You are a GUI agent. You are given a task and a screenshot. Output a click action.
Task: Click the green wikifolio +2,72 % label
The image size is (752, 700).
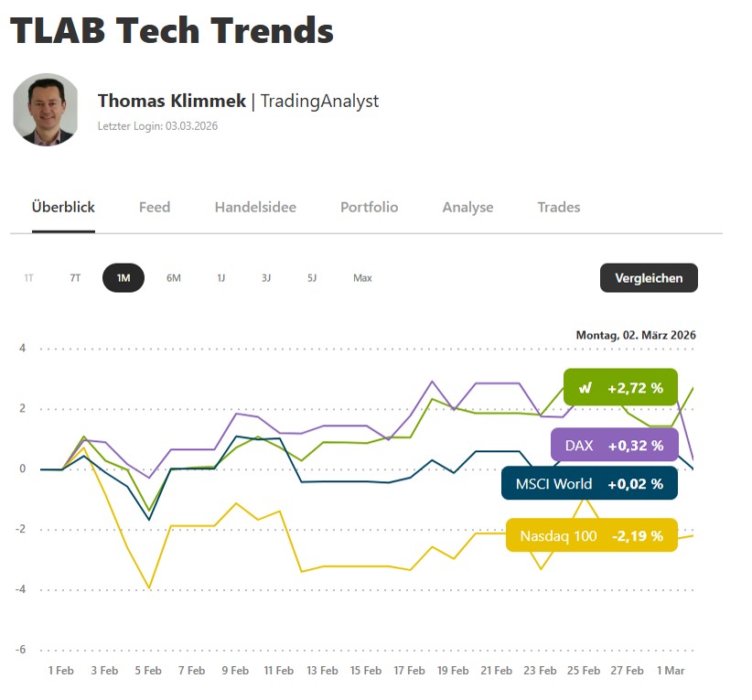click(x=620, y=387)
